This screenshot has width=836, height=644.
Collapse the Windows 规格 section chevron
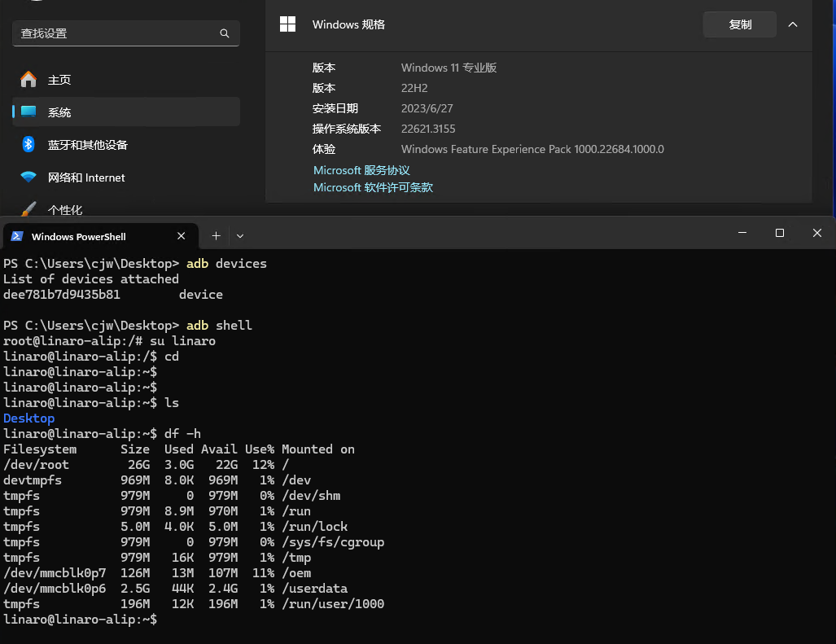[793, 24]
